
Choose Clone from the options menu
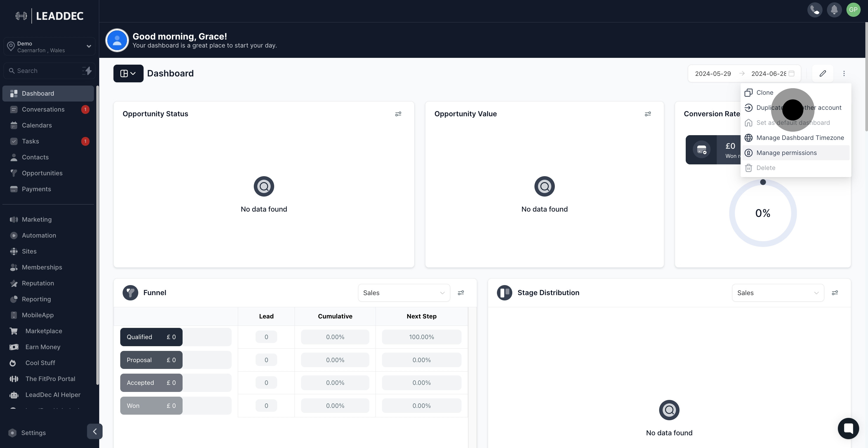796,93
